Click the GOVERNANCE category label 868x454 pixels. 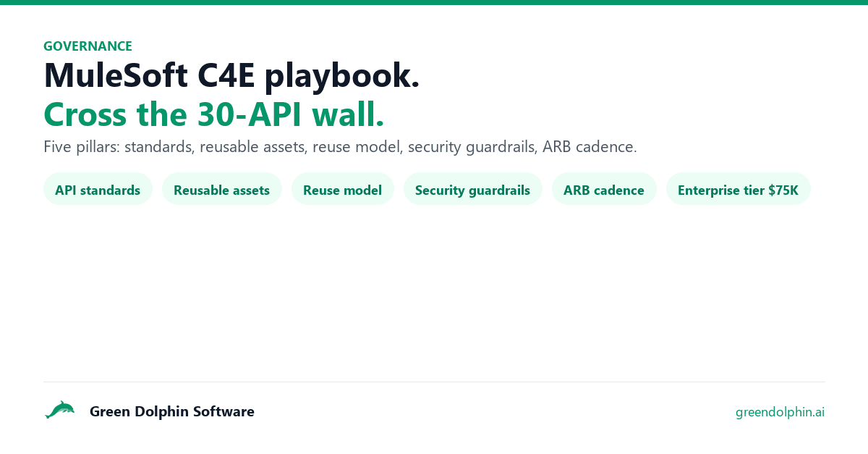pyautogui.click(x=88, y=46)
